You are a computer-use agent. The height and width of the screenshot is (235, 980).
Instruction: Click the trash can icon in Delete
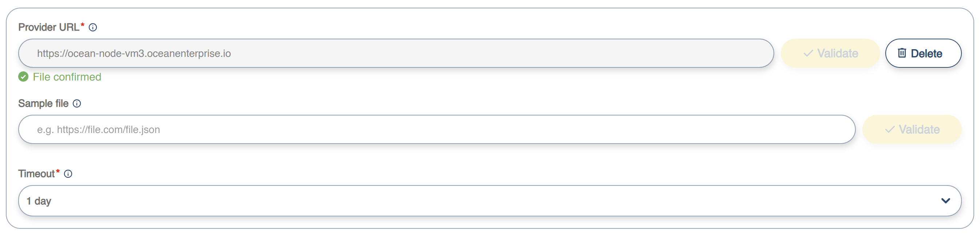pos(902,53)
